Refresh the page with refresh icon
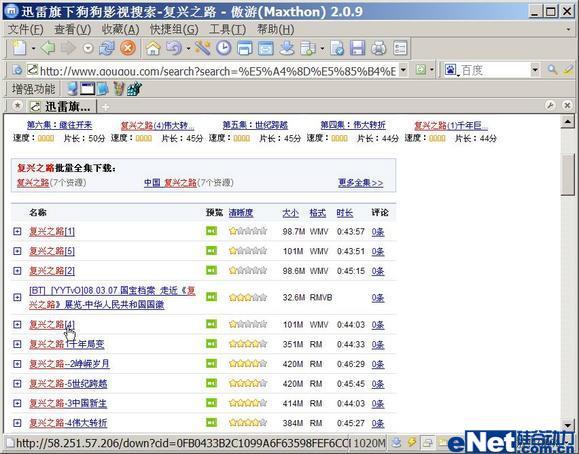The image size is (579, 454). point(107,48)
